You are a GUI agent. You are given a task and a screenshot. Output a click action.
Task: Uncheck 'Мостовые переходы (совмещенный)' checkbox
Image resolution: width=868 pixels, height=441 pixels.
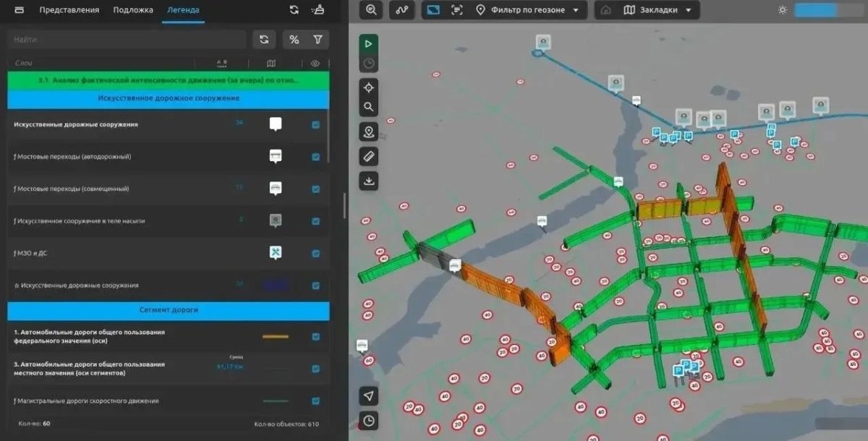click(x=315, y=189)
